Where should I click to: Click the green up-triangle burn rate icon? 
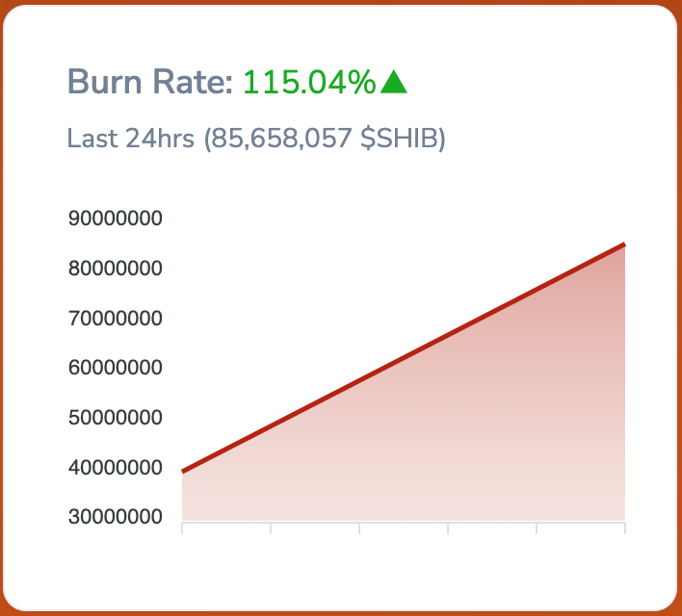tap(393, 82)
